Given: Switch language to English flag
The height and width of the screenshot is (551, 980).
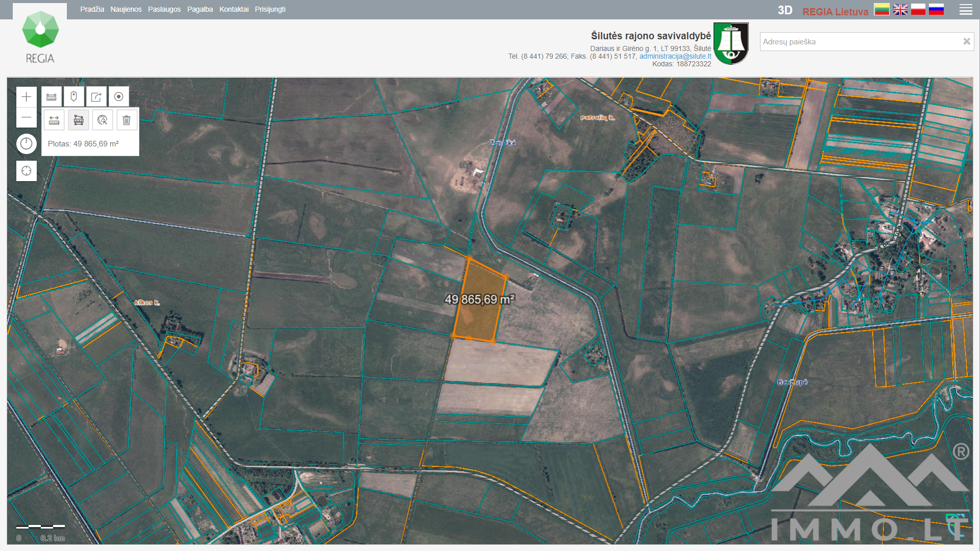Looking at the screenshot, I should [900, 10].
